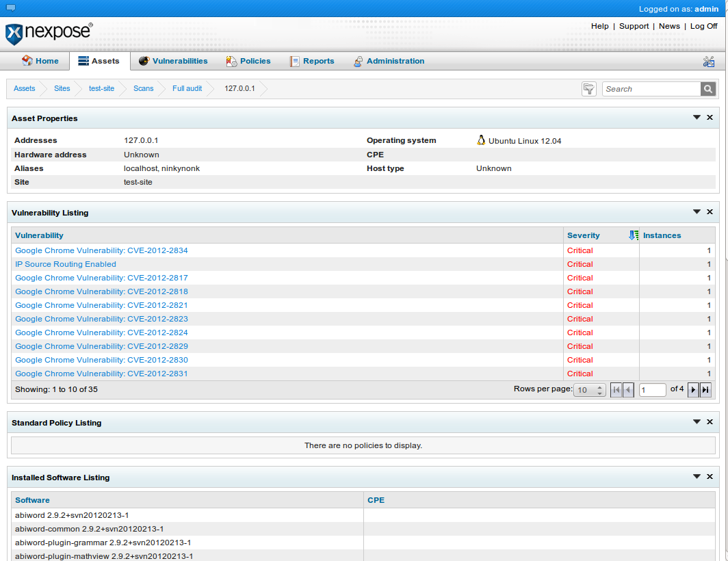
Task: Click the aliases value localhost, ninkynonk
Action: [161, 168]
